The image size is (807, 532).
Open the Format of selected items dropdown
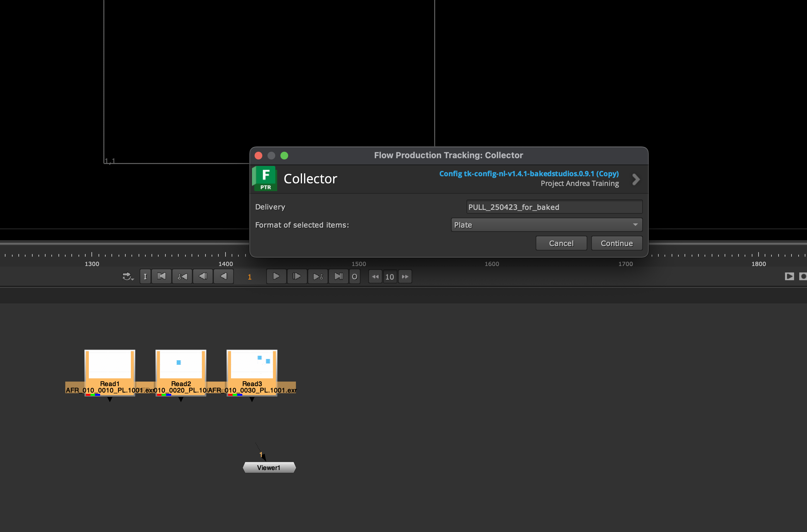click(546, 225)
